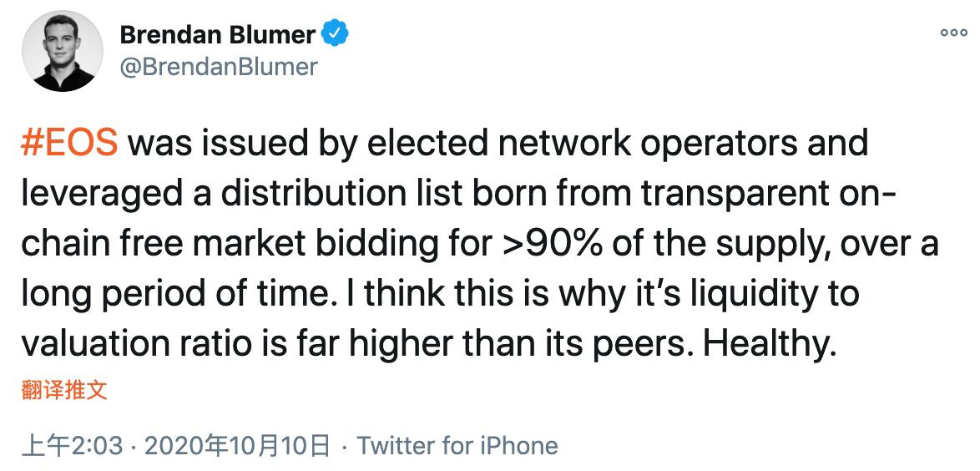This screenshot has width=980, height=471.
Task: Open the @BrendanBlumer handle link
Action: [x=219, y=66]
